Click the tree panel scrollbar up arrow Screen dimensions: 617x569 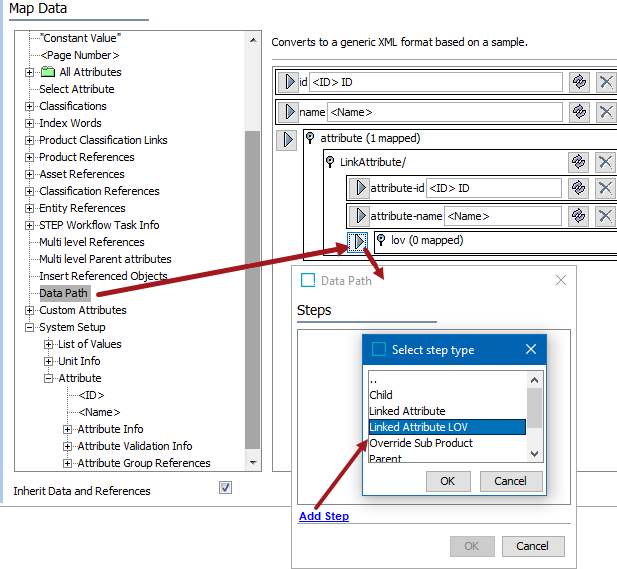tap(253, 40)
